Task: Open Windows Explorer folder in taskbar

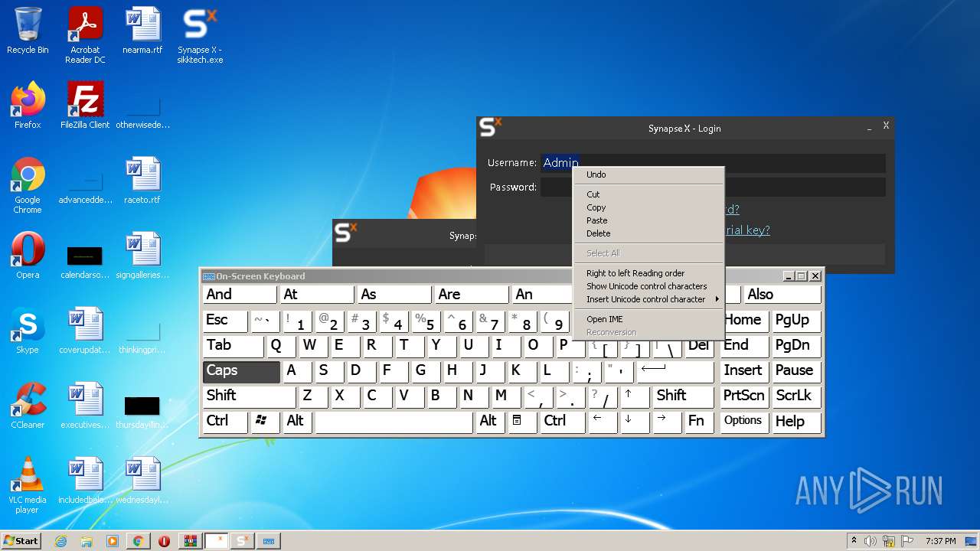Action: [x=87, y=541]
